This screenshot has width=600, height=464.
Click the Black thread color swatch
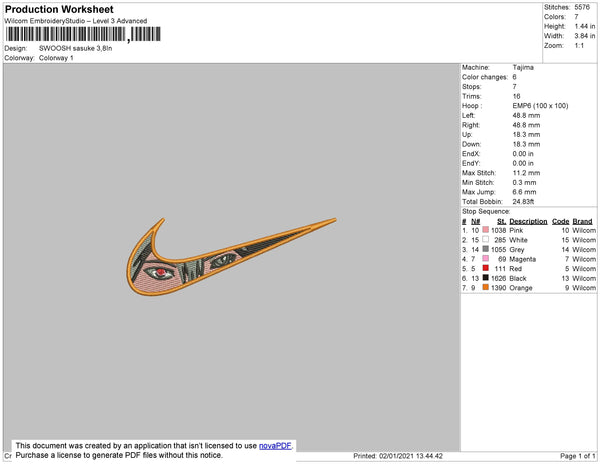click(x=486, y=278)
